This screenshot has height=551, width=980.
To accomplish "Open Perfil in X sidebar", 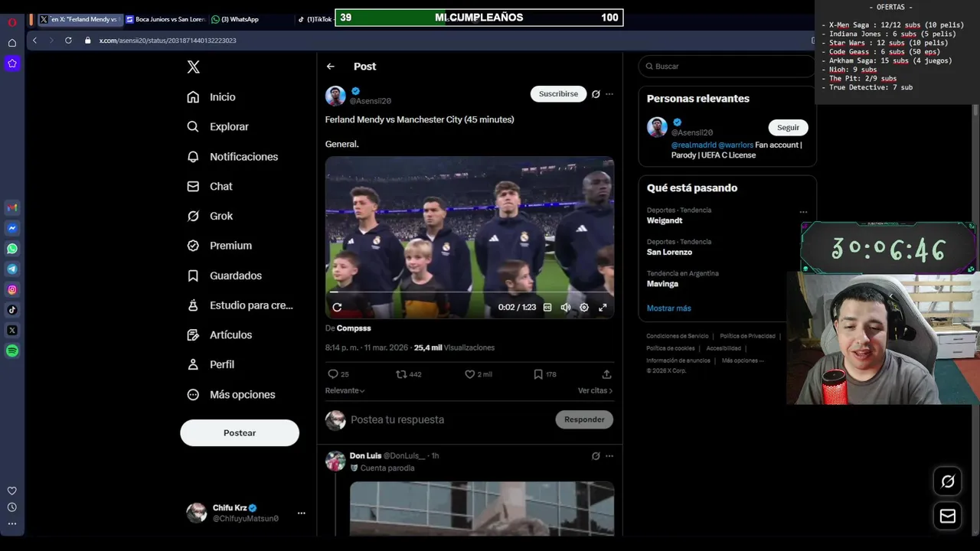I will coord(211,365).
